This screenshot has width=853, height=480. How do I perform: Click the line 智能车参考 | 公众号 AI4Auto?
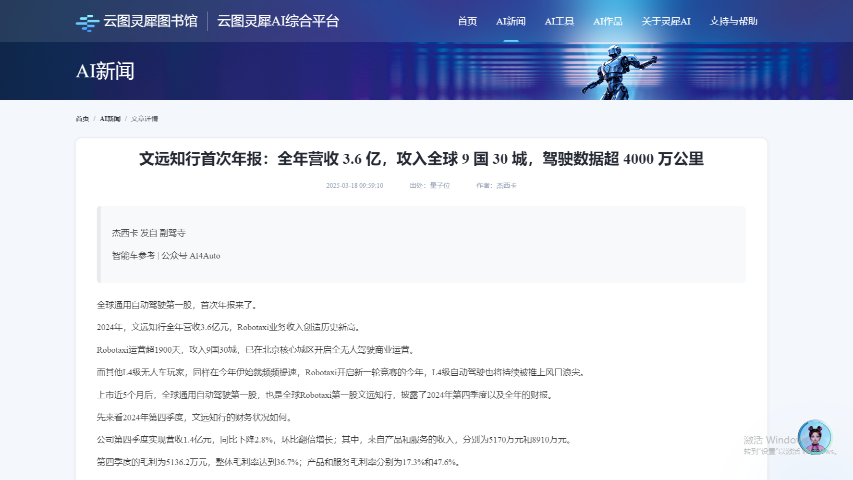[166, 256]
